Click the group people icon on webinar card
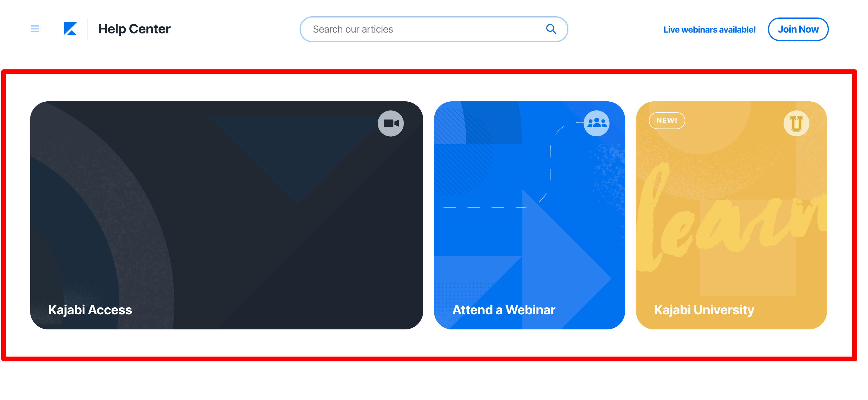Viewport: 868px width, 400px height. tap(596, 123)
